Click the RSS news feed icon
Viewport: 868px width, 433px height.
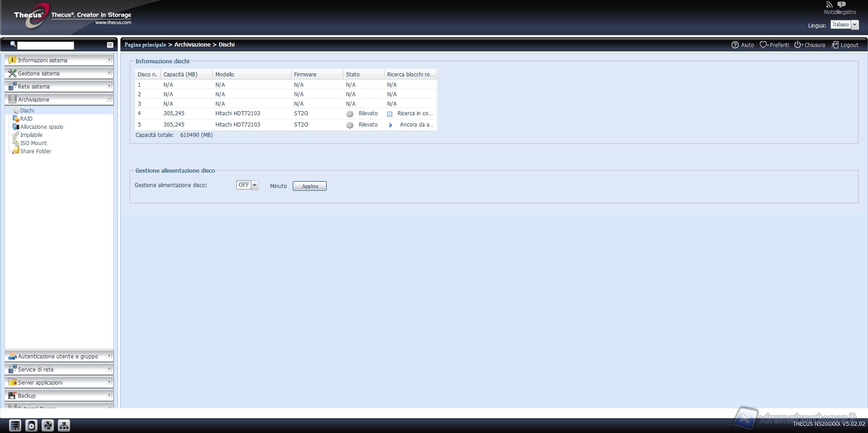pos(829,5)
